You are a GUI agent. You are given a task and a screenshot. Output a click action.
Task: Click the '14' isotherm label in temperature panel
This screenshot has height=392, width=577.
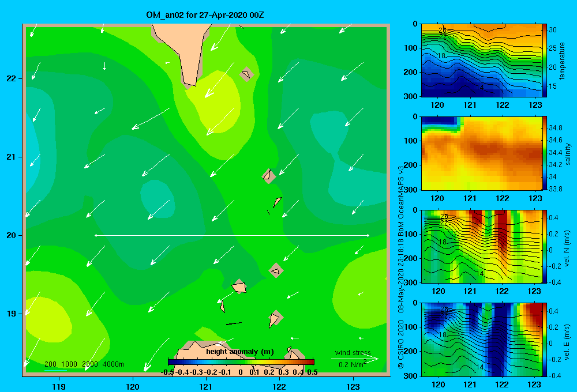coord(480,87)
